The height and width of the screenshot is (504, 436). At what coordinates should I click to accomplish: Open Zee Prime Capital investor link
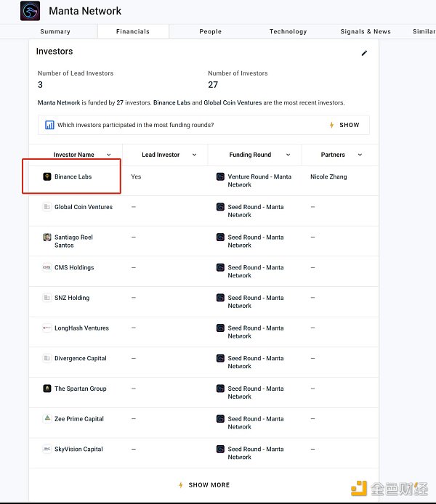point(79,418)
